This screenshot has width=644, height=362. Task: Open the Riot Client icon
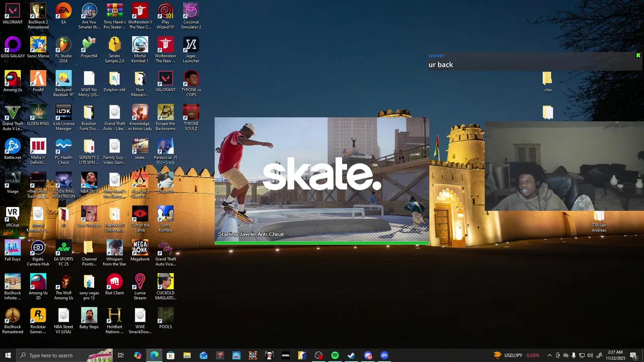114,284
